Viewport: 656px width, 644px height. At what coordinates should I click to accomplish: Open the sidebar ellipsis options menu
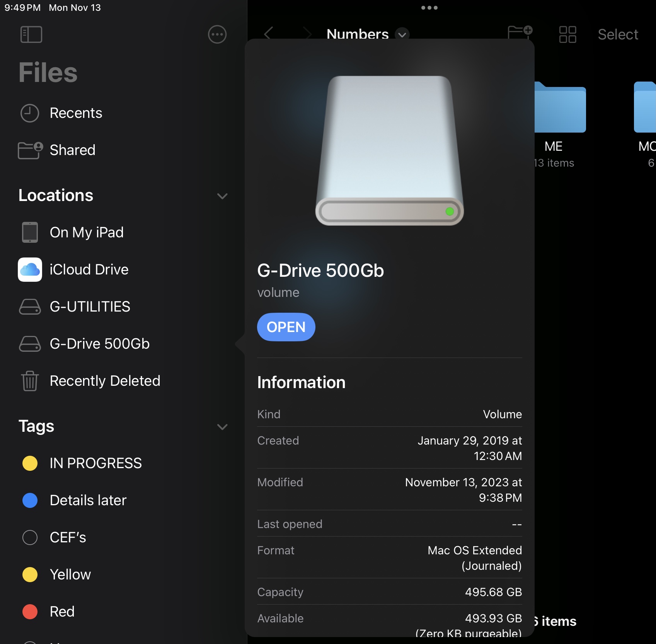pyautogui.click(x=217, y=34)
